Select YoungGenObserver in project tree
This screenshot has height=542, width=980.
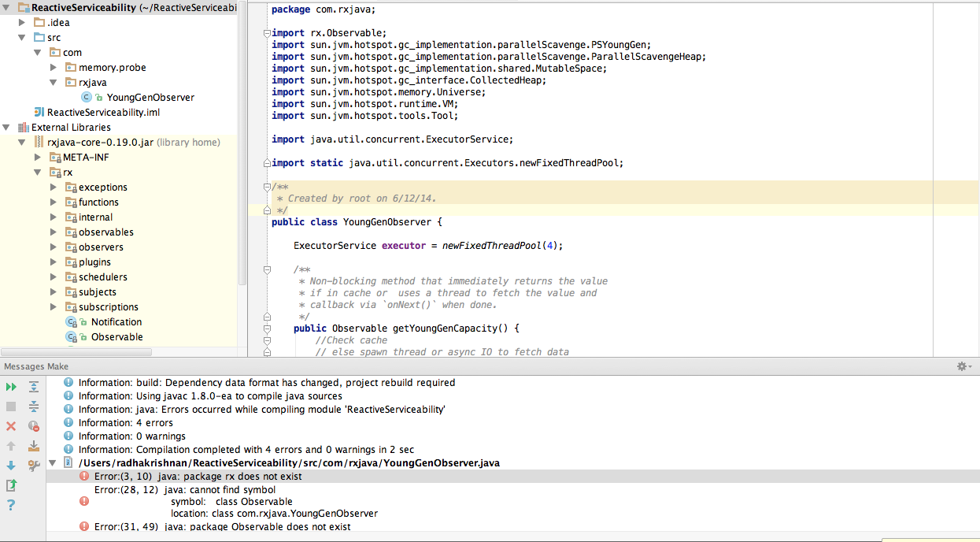tap(150, 98)
